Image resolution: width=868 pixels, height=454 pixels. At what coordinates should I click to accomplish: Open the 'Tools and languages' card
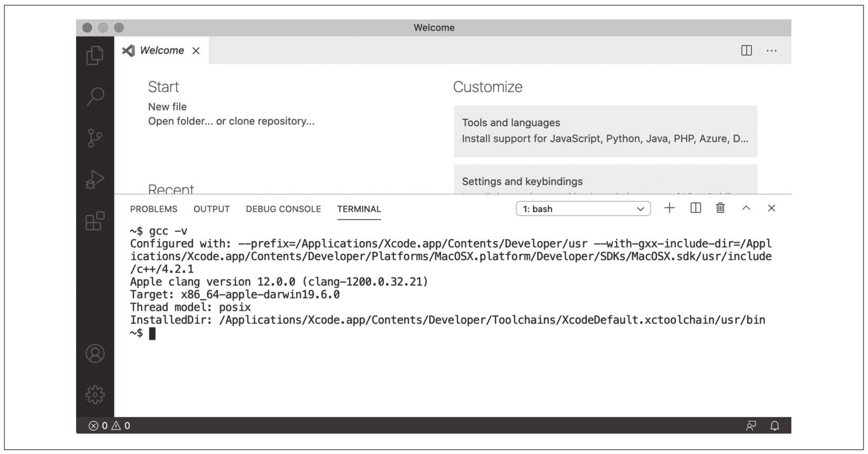[606, 131]
